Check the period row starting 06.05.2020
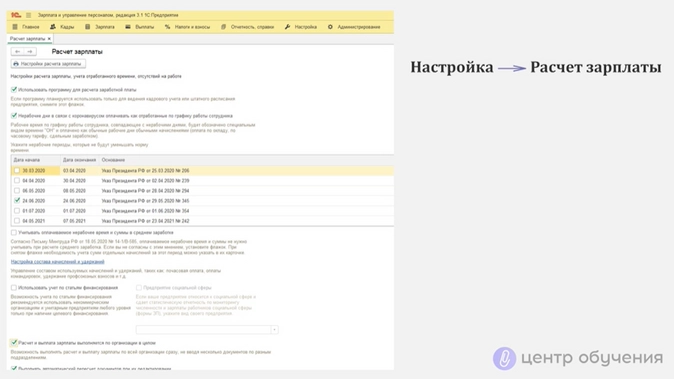The height and width of the screenshot is (379, 674). click(x=17, y=190)
